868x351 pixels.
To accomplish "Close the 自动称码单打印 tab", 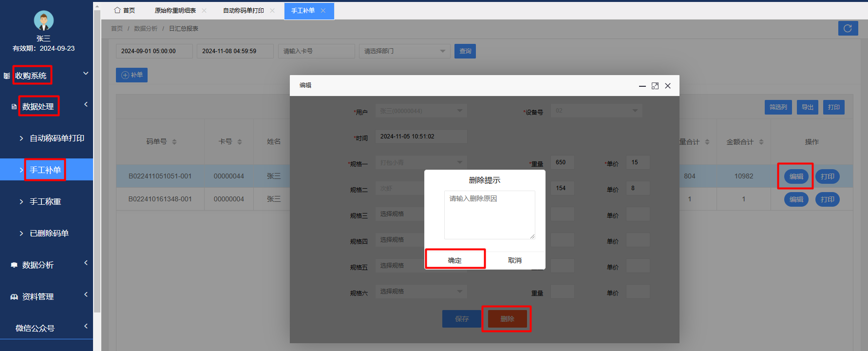I will coord(272,11).
